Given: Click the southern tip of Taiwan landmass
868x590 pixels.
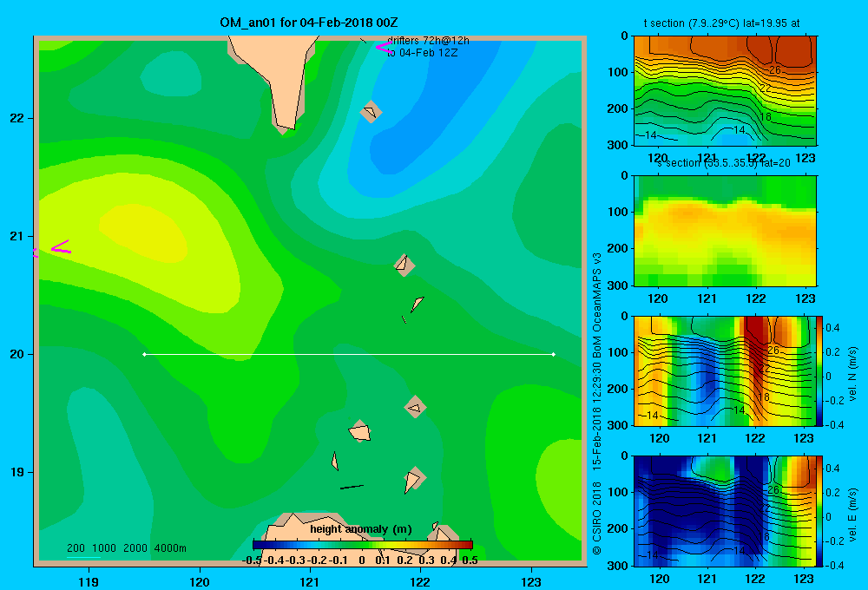Looking at the screenshot, I should [x=286, y=128].
